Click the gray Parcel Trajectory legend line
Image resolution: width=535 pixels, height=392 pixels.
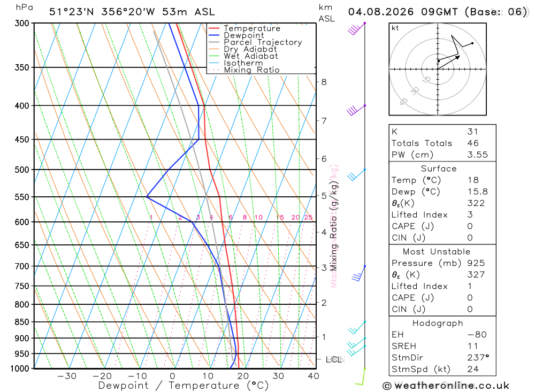213,42
